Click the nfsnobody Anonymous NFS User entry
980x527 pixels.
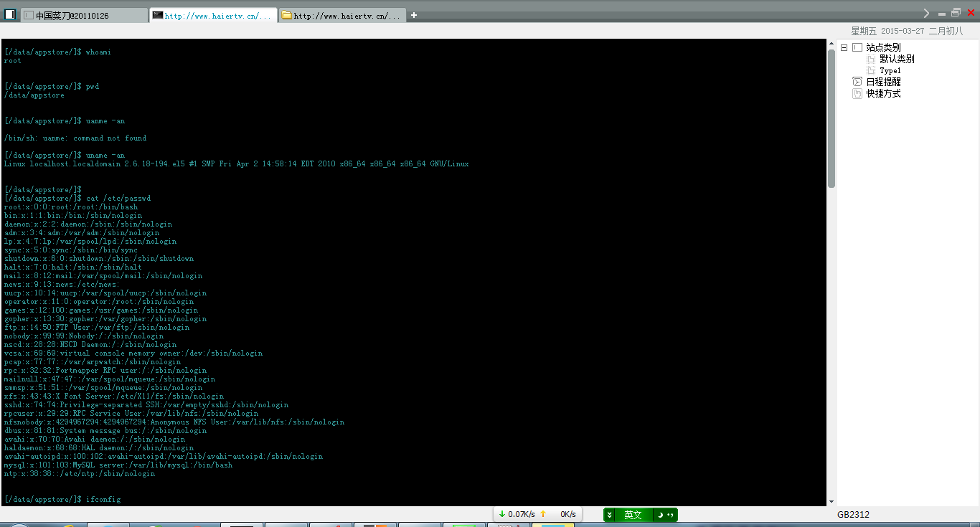[174, 422]
